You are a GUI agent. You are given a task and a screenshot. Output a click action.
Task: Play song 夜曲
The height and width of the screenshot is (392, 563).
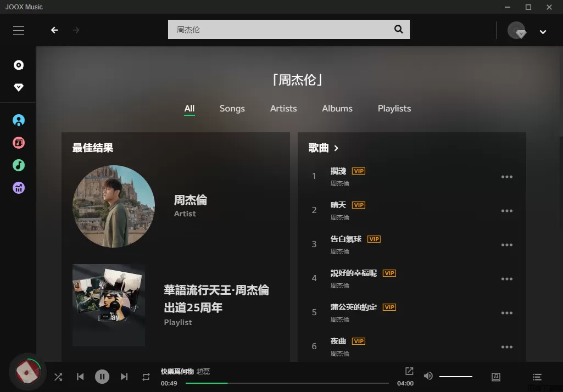pos(338,341)
